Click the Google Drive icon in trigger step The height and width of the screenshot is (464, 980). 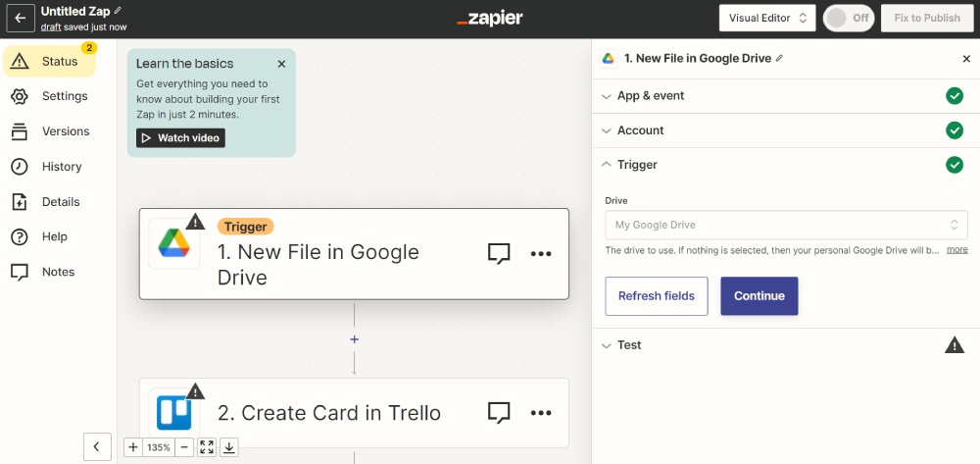[173, 244]
